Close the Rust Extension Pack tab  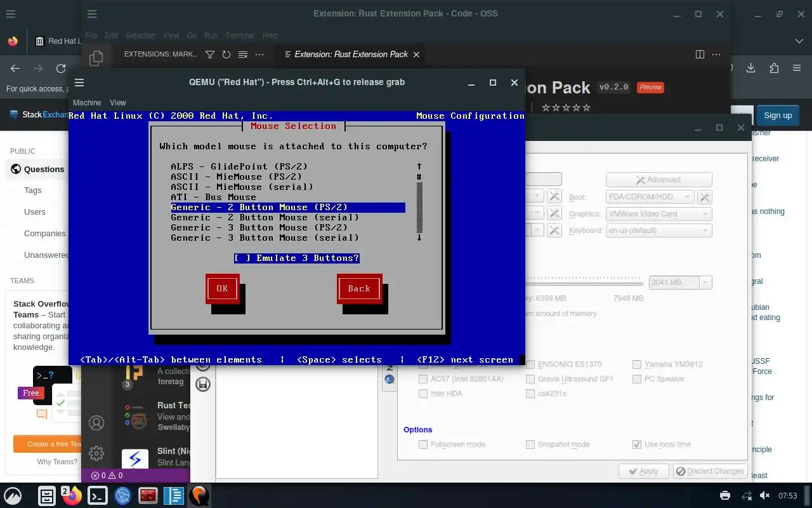(x=416, y=55)
